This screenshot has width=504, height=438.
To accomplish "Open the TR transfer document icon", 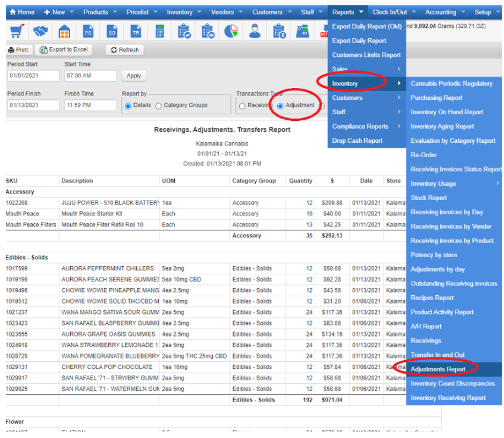I will (x=136, y=31).
